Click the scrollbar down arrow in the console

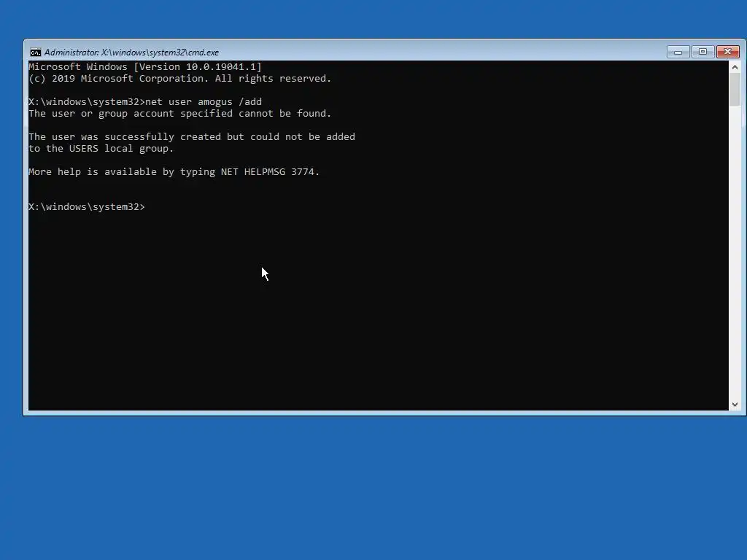[x=735, y=404]
